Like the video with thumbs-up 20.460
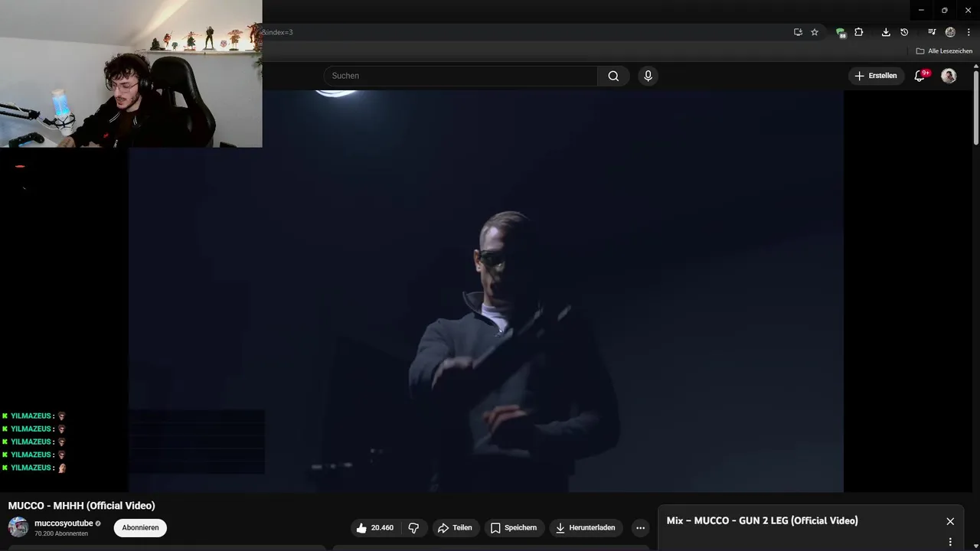This screenshot has height=551, width=980. (374, 528)
